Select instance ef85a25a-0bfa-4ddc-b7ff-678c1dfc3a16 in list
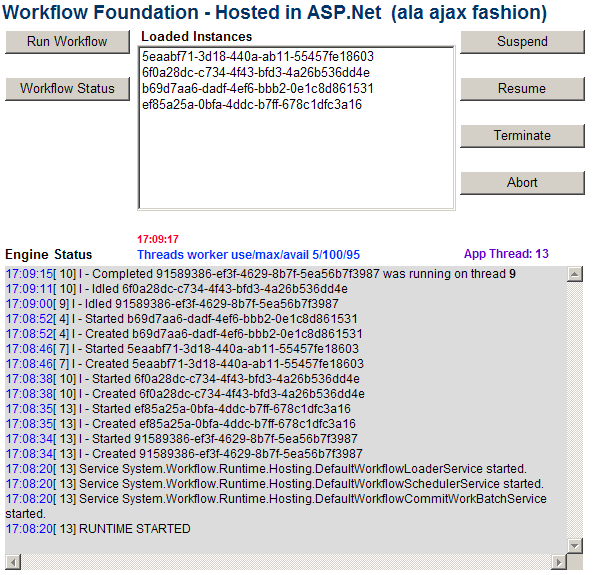596x575 pixels. (x=252, y=105)
